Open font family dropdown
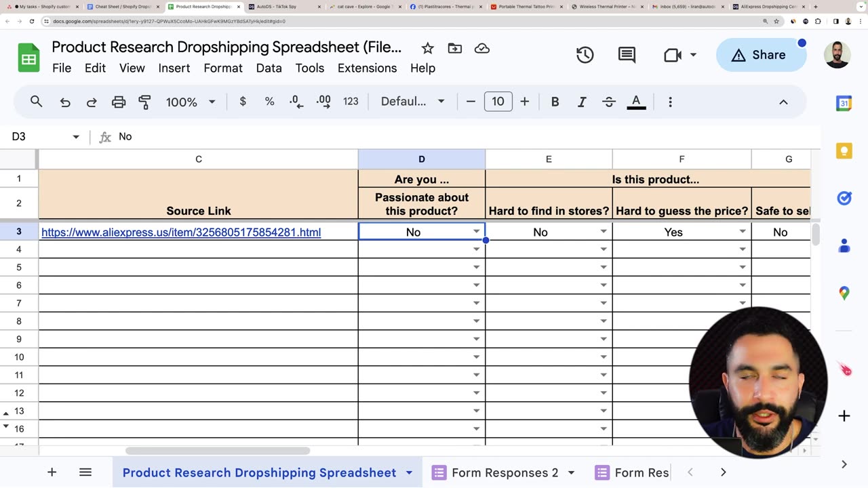The height and width of the screenshot is (488, 868). pyautogui.click(x=412, y=102)
